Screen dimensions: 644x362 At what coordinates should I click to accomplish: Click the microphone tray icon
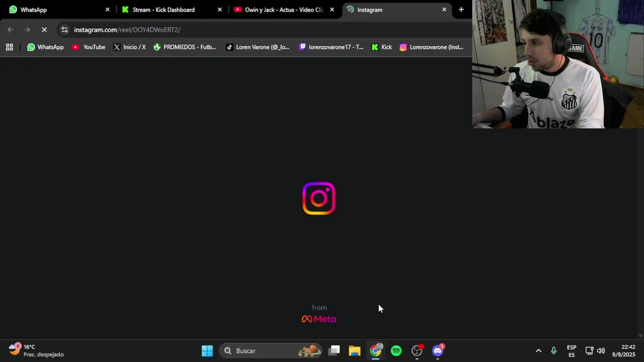(553, 350)
